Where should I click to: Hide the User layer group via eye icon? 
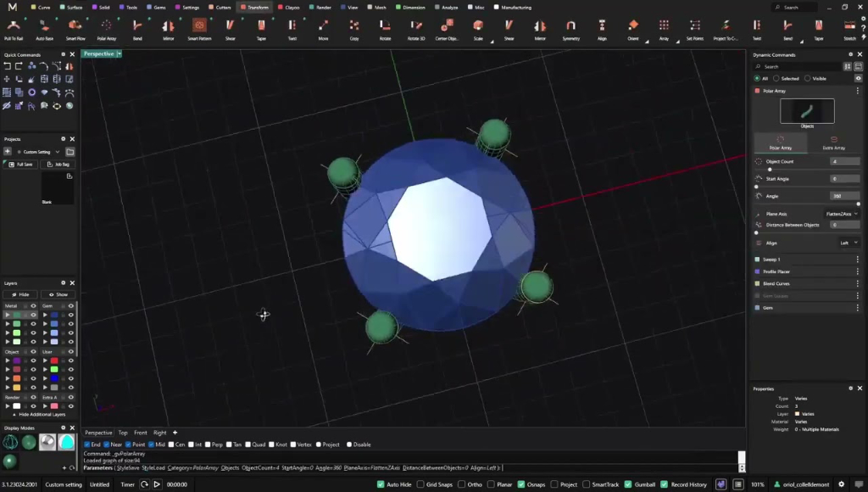[71, 352]
